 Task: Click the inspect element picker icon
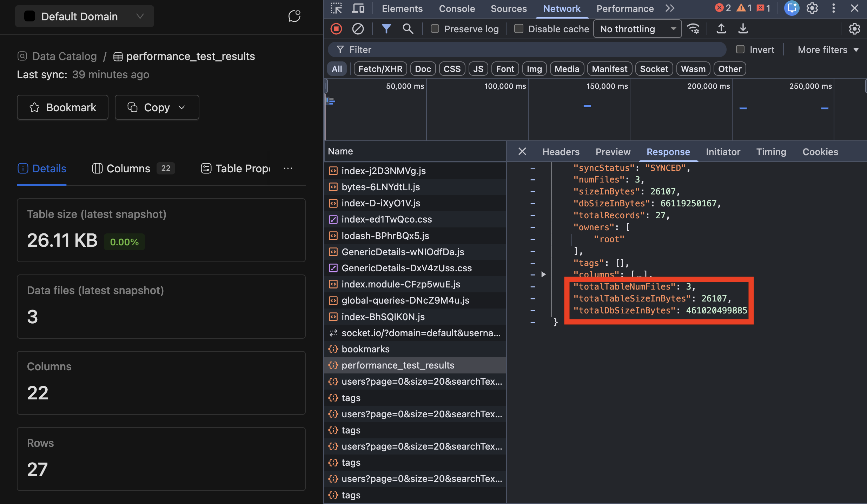(336, 8)
